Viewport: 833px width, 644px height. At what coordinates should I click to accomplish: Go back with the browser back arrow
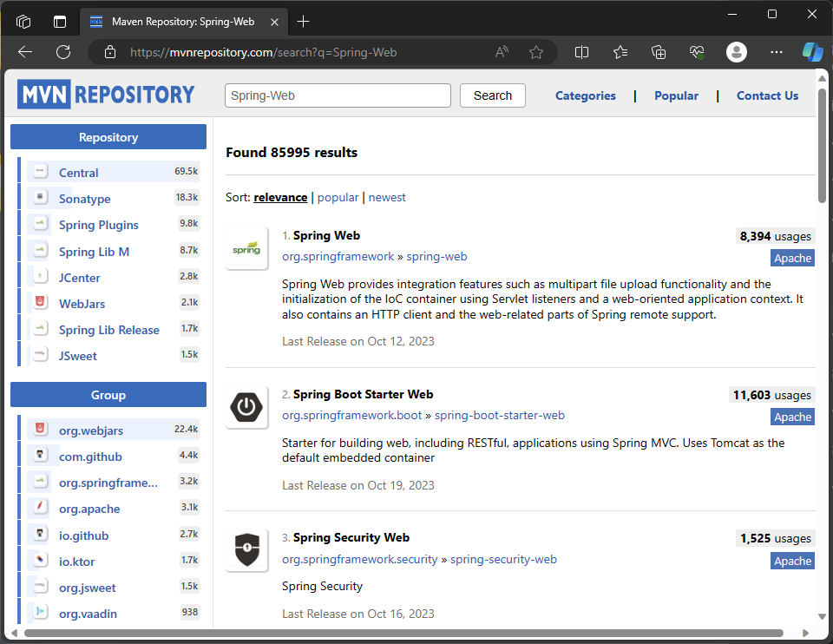tap(25, 52)
